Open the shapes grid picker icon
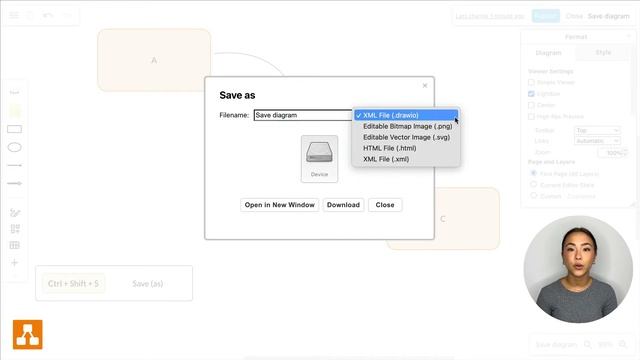The image size is (640, 360). [x=15, y=229]
